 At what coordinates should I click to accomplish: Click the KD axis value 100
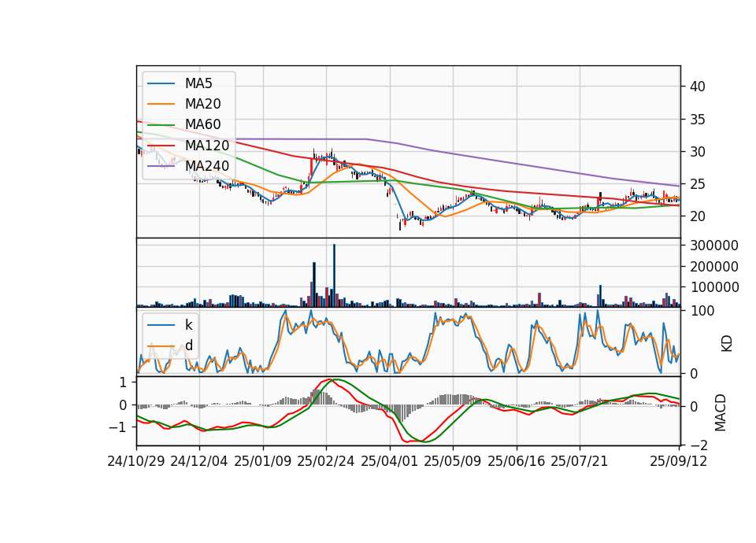click(x=702, y=311)
